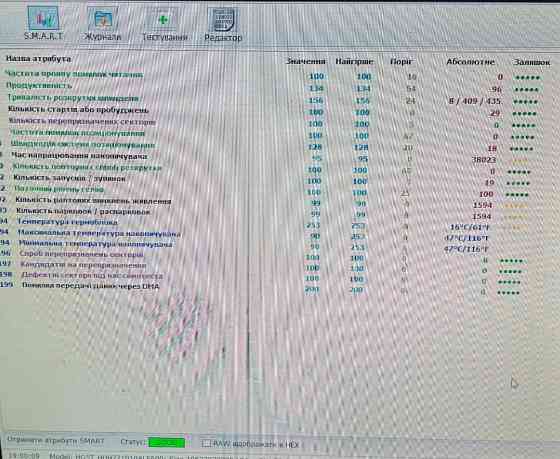560x459 pixels.
Task: Click the Залишок column header
Action: 531,62
